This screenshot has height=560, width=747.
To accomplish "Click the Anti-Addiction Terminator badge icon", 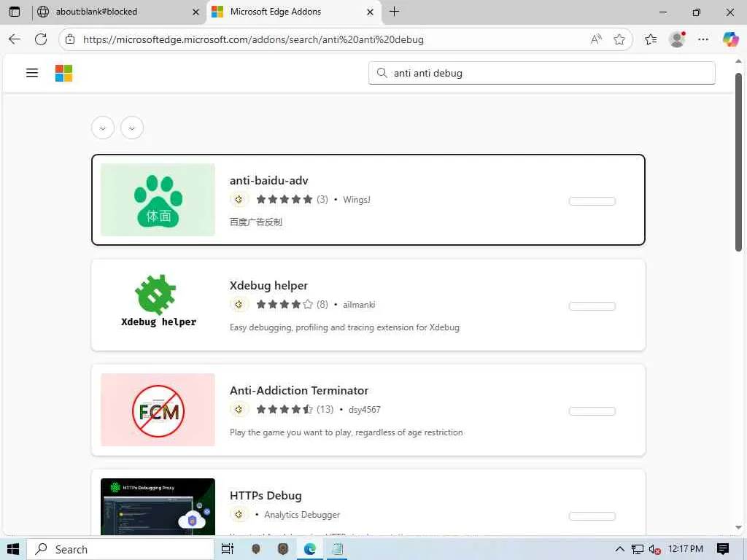I will click(x=239, y=409).
